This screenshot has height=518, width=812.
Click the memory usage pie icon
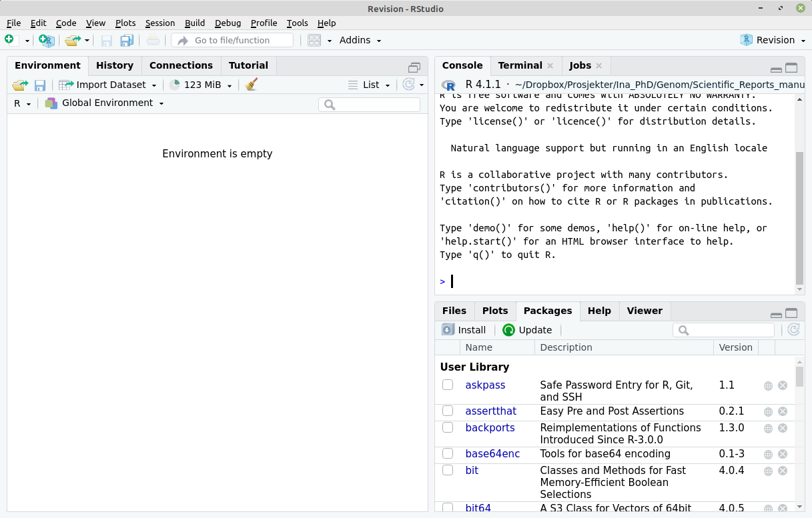175,85
